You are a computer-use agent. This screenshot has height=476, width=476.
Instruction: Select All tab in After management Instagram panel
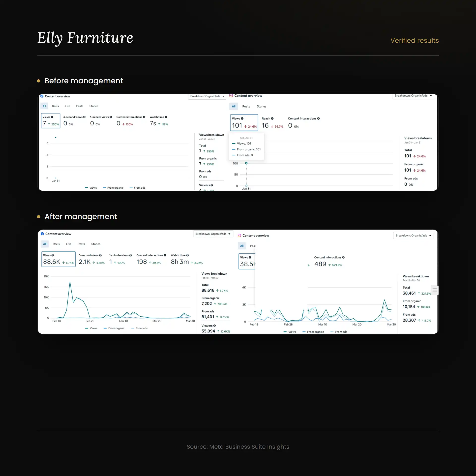pos(242,246)
